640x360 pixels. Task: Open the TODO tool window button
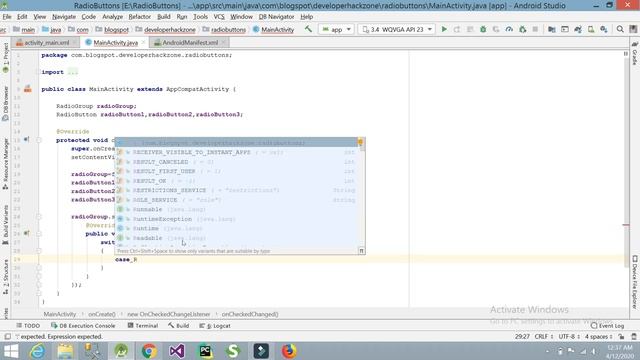pos(28,326)
